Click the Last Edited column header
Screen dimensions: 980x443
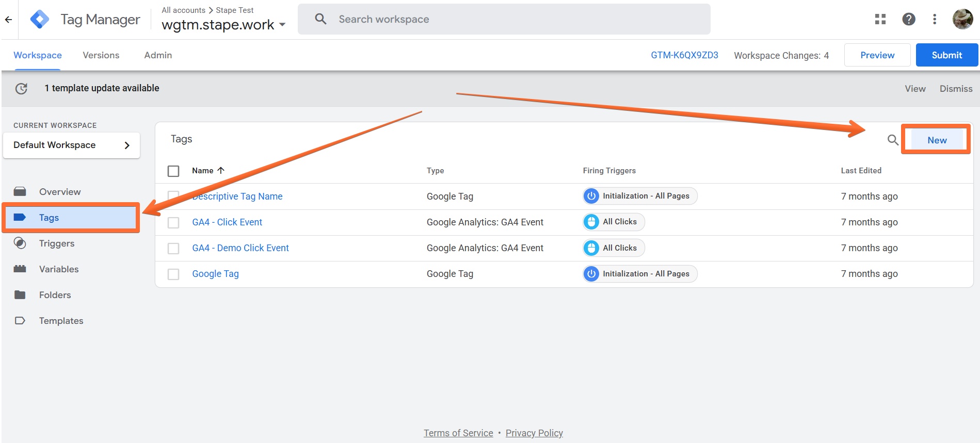tap(861, 171)
